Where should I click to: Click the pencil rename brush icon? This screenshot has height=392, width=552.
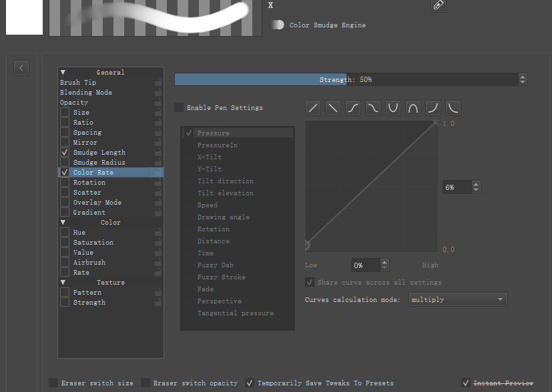click(x=438, y=5)
